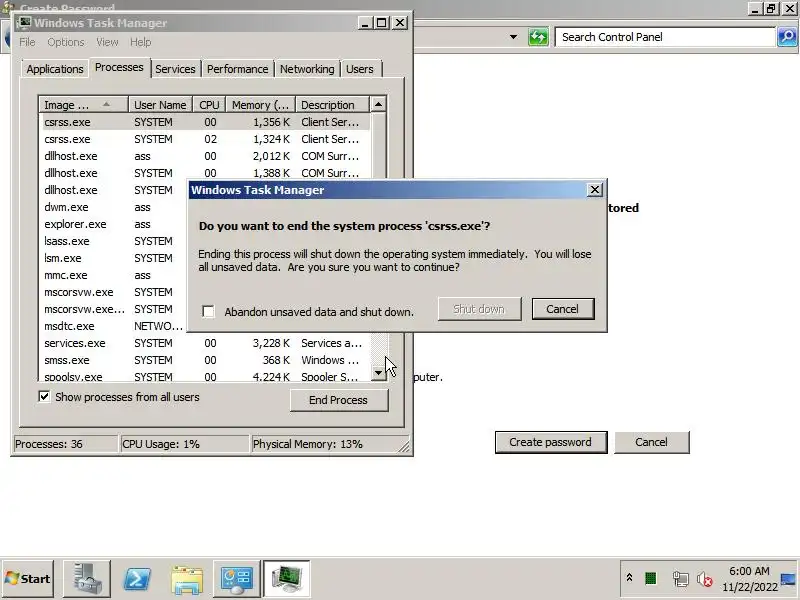Screen dimensions: 800x600
Task: Switch to the Applications tab
Action: 55,69
